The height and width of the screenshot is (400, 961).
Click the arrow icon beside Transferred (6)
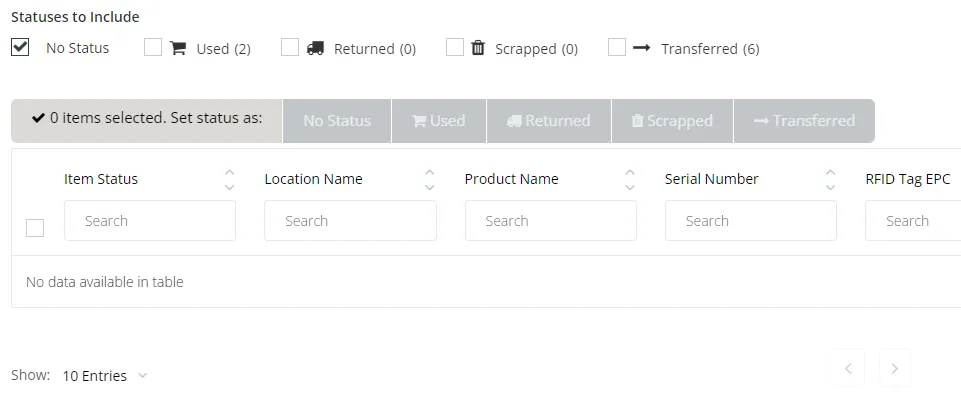[641, 47]
